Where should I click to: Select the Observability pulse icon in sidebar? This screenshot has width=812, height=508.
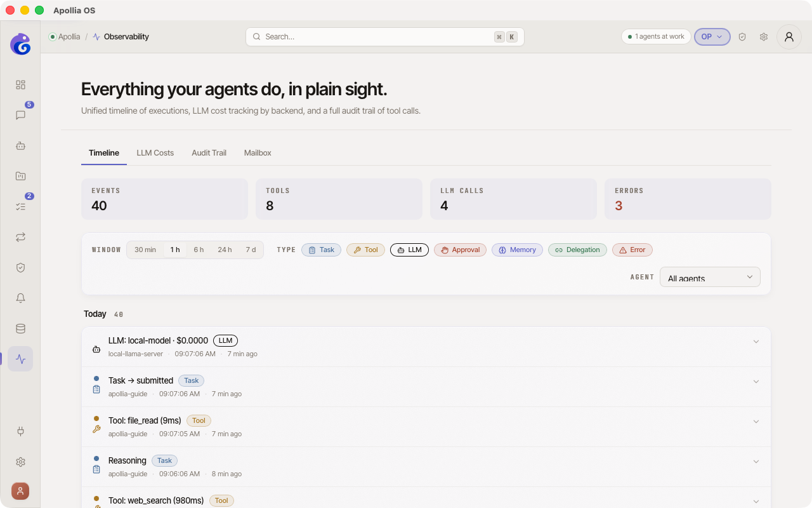tap(20, 359)
